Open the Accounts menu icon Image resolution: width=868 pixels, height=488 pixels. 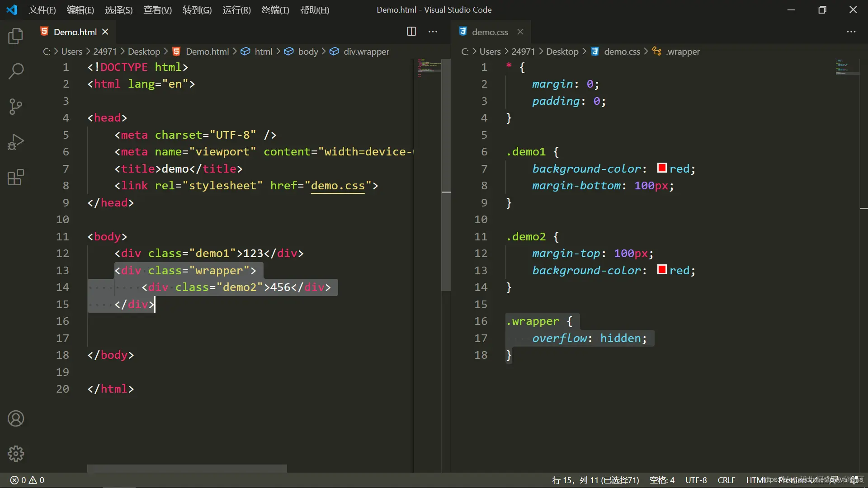[16, 418]
